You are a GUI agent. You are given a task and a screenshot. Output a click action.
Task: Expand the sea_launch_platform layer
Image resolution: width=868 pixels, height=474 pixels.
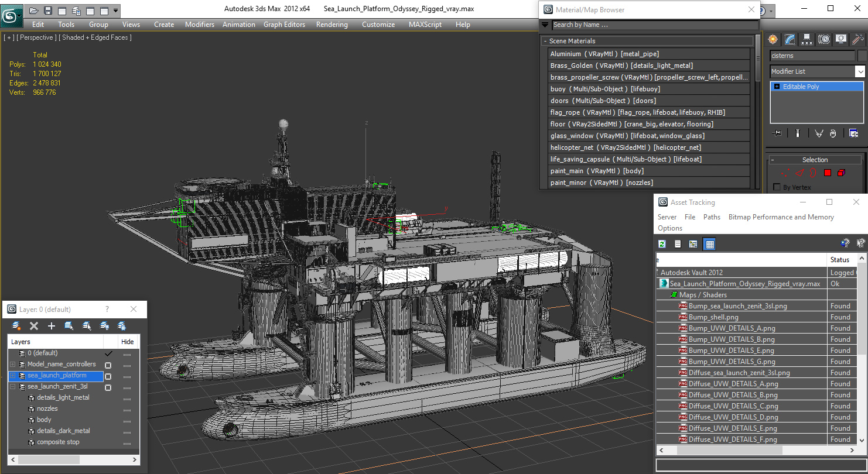point(13,376)
